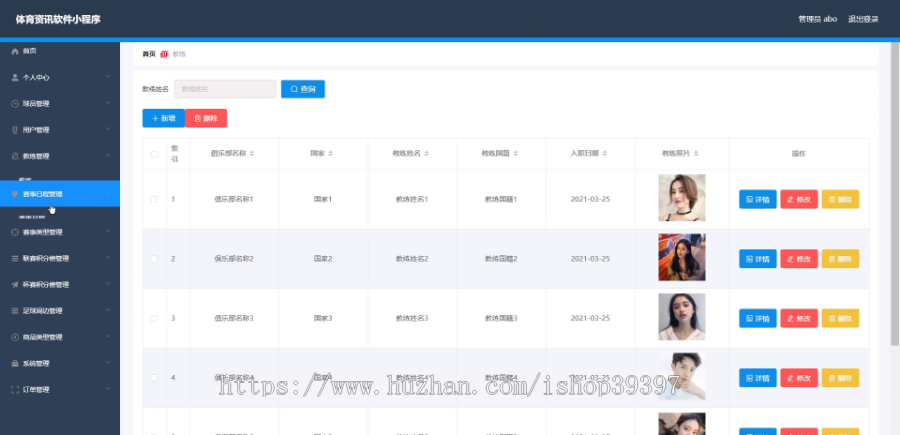
Task: Tick the select-all checkbox in table header
Action: 154,154
